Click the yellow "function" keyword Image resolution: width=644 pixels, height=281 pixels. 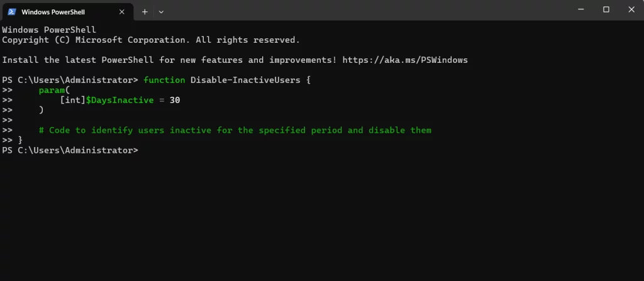164,80
